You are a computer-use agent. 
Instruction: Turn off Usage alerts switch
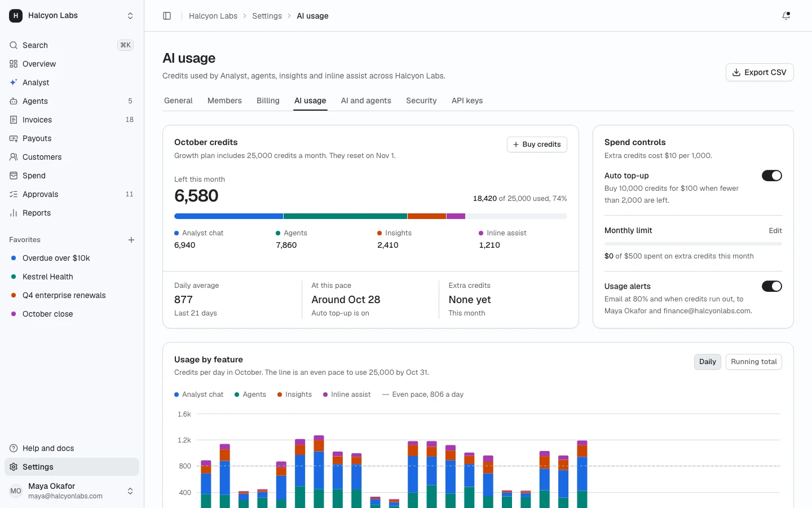(x=772, y=286)
